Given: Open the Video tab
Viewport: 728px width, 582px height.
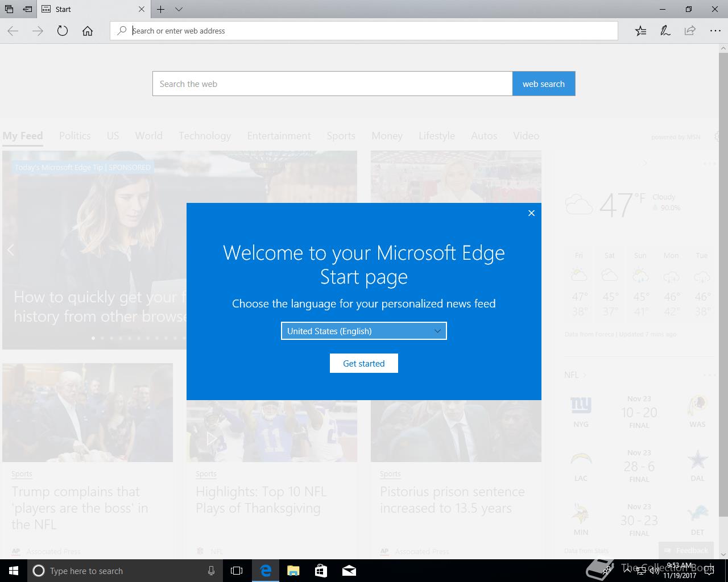Looking at the screenshot, I should coord(526,136).
